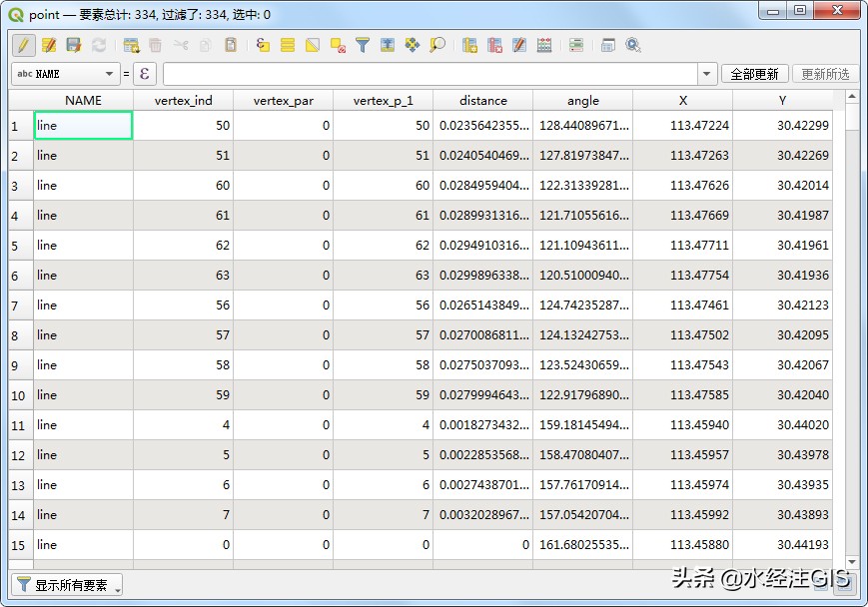
Task: Paste features with the clipboard icon
Action: [x=231, y=45]
